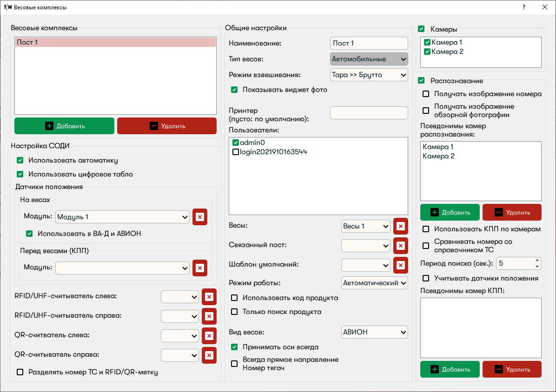The image size is (556, 392).
Task: Clear the RFID/UHF-считыватель слева selection
Action: [209, 297]
